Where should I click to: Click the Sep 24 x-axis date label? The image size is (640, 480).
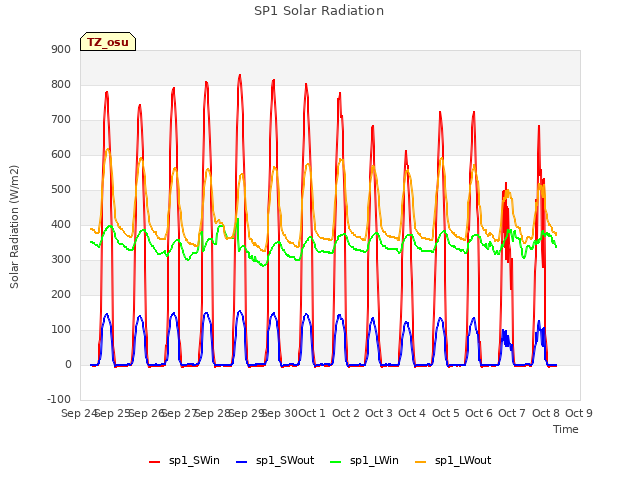pos(79,413)
